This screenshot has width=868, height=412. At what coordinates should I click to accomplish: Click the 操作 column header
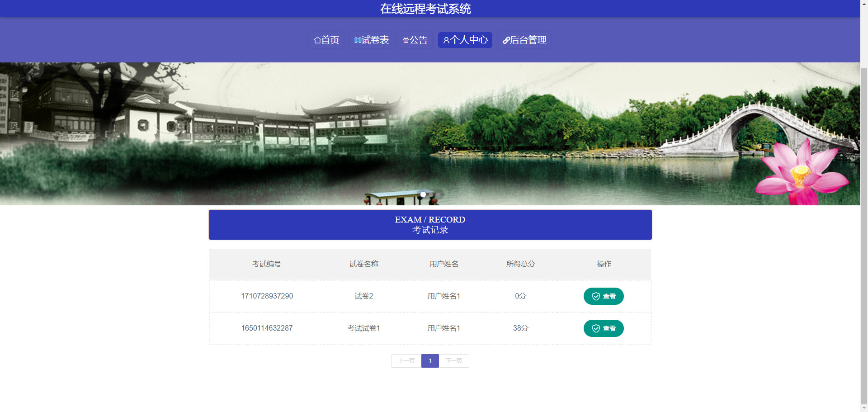(604, 264)
